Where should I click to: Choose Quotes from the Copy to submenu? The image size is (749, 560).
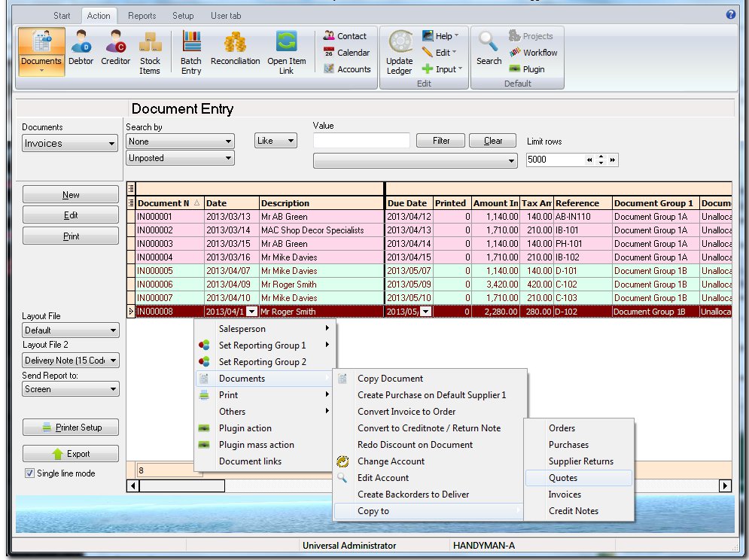[x=564, y=477]
